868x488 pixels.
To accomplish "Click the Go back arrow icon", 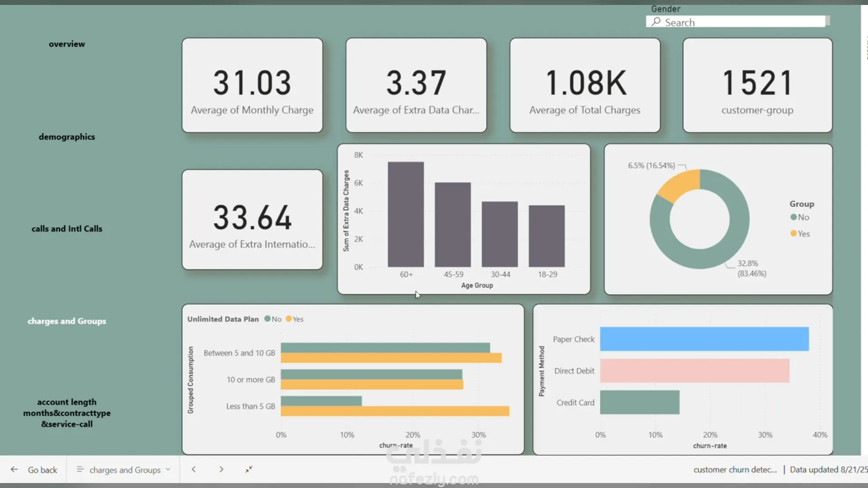I will (14, 469).
